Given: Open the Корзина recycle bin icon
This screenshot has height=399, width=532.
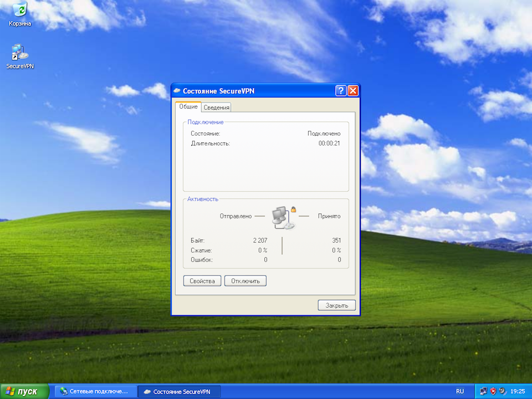Looking at the screenshot, I should pyautogui.click(x=20, y=14).
